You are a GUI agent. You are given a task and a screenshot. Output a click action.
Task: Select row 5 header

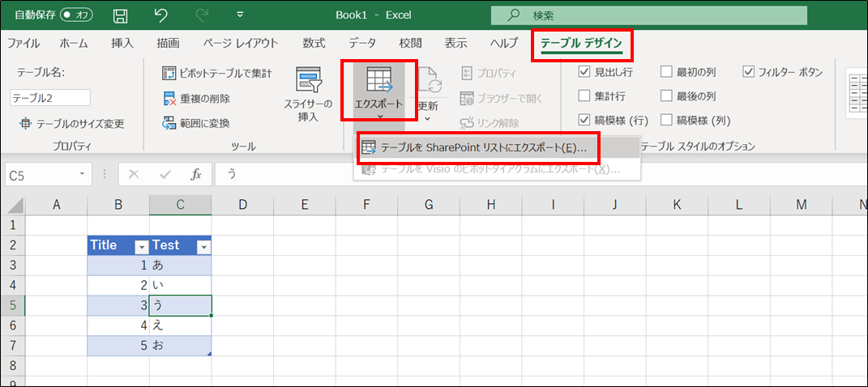[x=14, y=305]
